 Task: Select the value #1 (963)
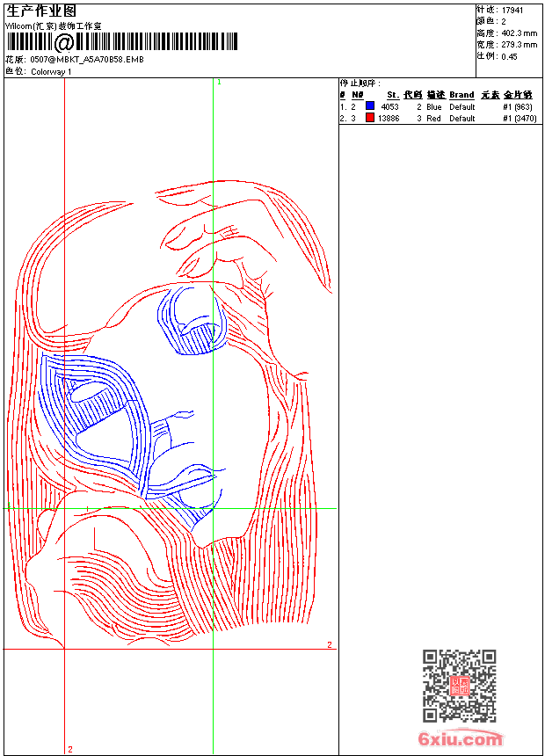[x=518, y=106]
